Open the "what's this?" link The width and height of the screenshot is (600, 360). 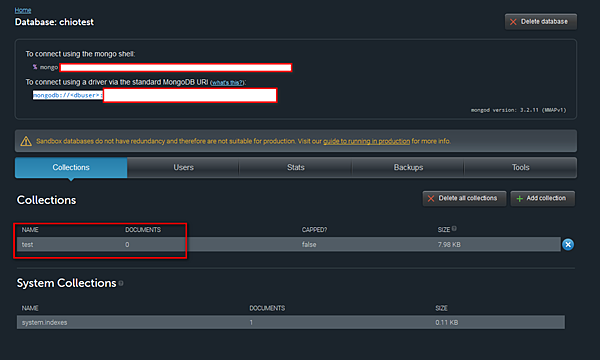pos(228,83)
